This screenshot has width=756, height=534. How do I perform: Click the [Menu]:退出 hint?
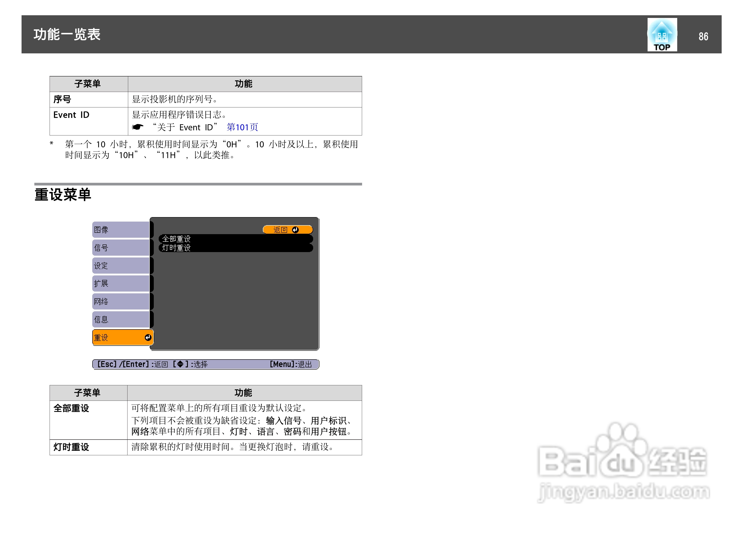coord(291,364)
